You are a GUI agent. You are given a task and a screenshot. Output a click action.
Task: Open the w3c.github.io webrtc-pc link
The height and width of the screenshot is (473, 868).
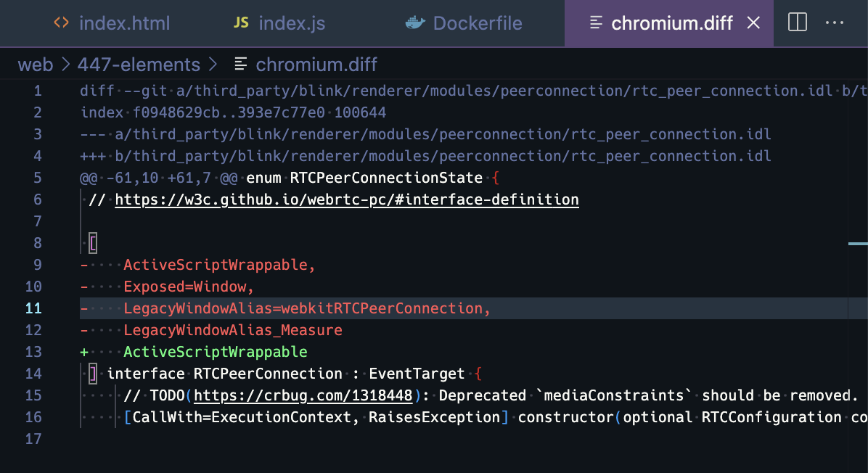click(x=346, y=200)
